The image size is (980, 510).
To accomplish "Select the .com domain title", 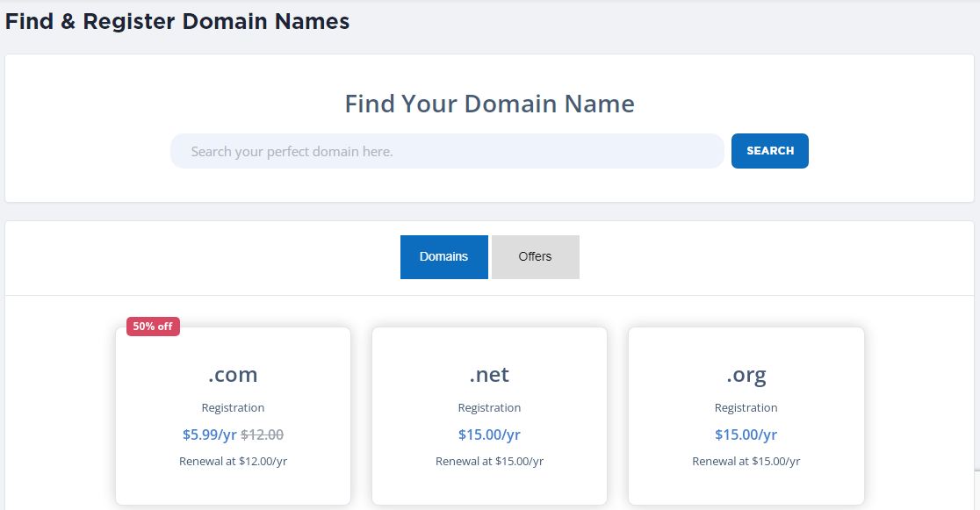I will [x=233, y=375].
